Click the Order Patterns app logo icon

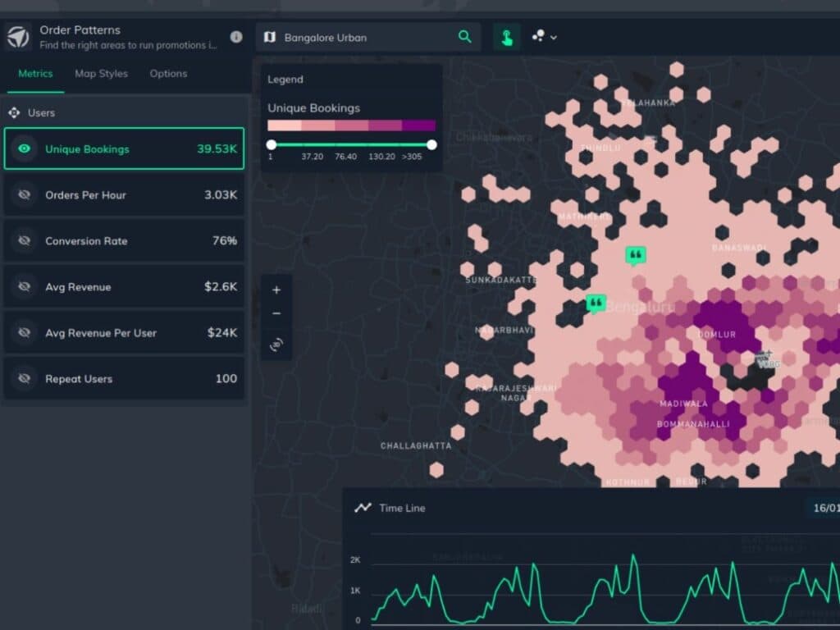click(18, 37)
